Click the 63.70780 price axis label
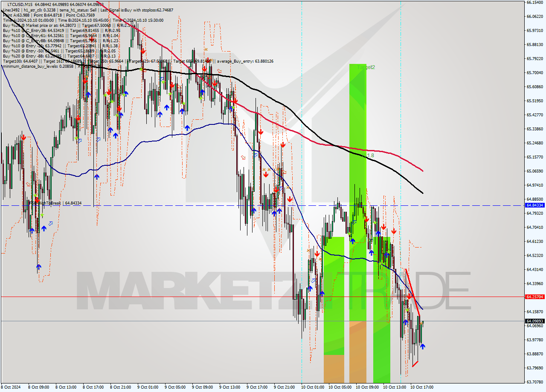 (x=535, y=382)
